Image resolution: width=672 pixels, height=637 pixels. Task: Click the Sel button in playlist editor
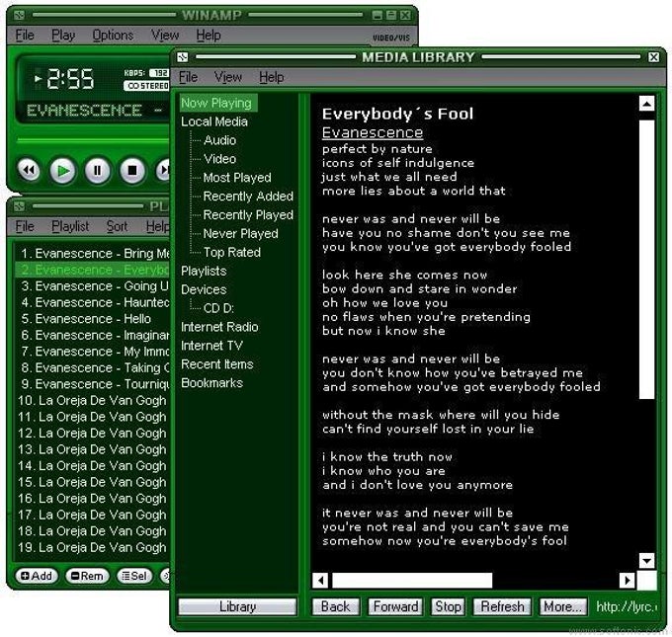[x=134, y=576]
